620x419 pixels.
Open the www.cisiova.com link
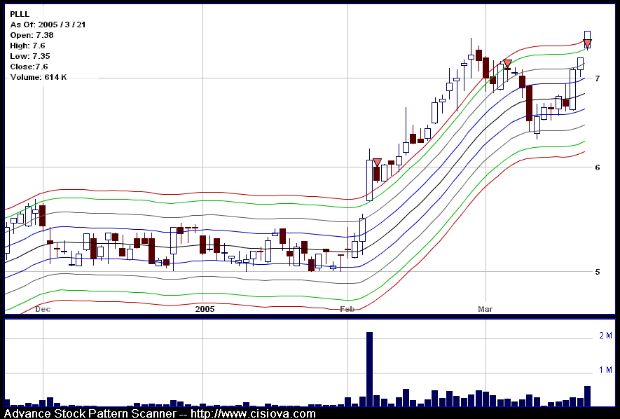click(253, 414)
